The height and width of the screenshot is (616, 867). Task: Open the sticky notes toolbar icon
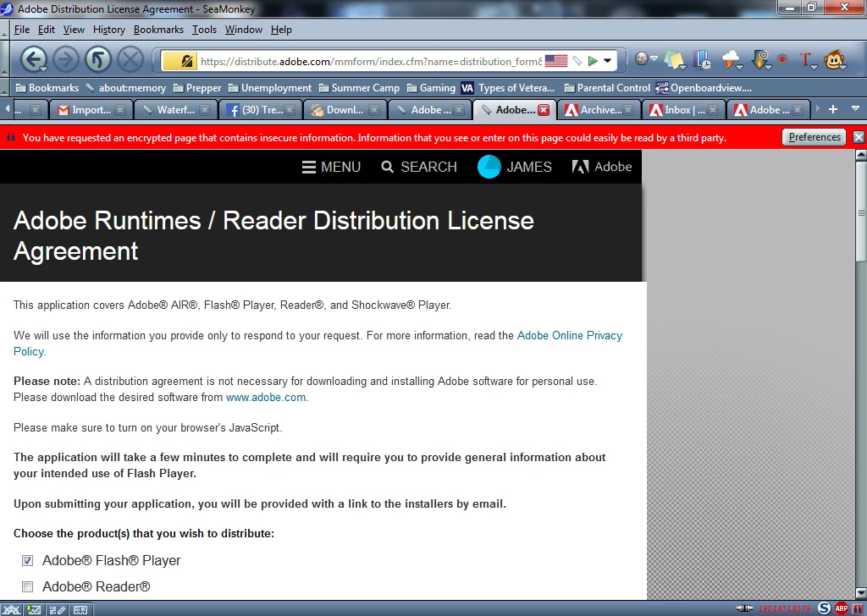pyautogui.click(x=673, y=60)
